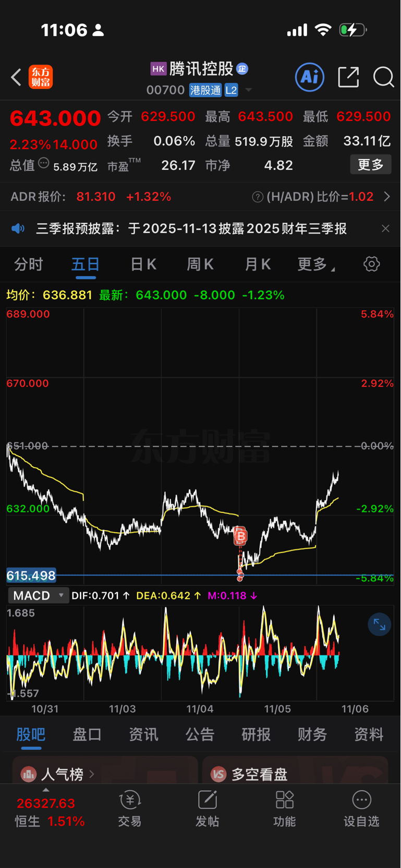
Task: Tap the red B buy marker
Action: pyautogui.click(x=240, y=536)
